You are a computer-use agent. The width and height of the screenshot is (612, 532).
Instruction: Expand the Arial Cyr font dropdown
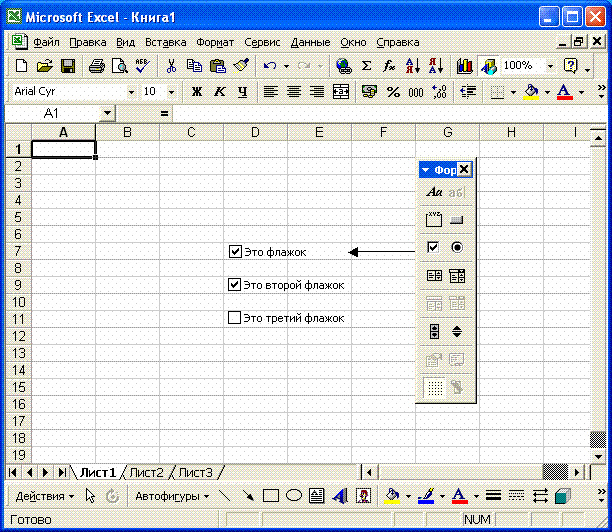[131, 93]
